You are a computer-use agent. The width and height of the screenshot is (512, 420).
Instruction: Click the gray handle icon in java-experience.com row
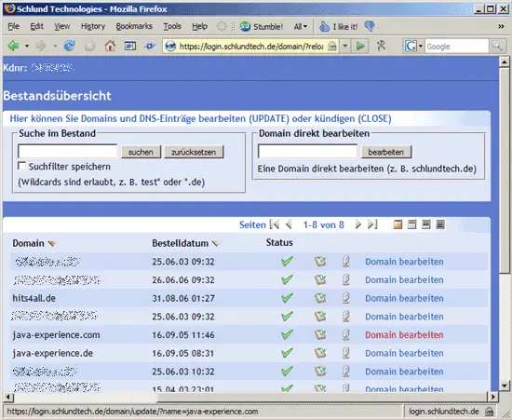(x=345, y=334)
